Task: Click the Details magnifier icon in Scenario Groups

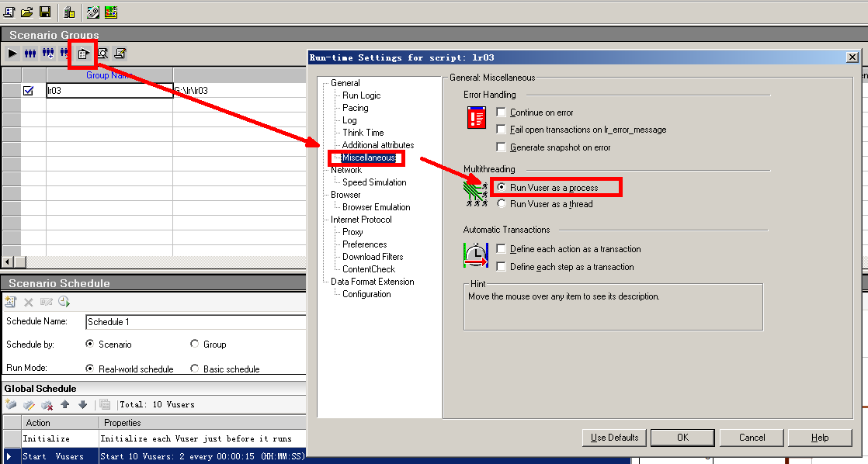Action: tap(102, 54)
